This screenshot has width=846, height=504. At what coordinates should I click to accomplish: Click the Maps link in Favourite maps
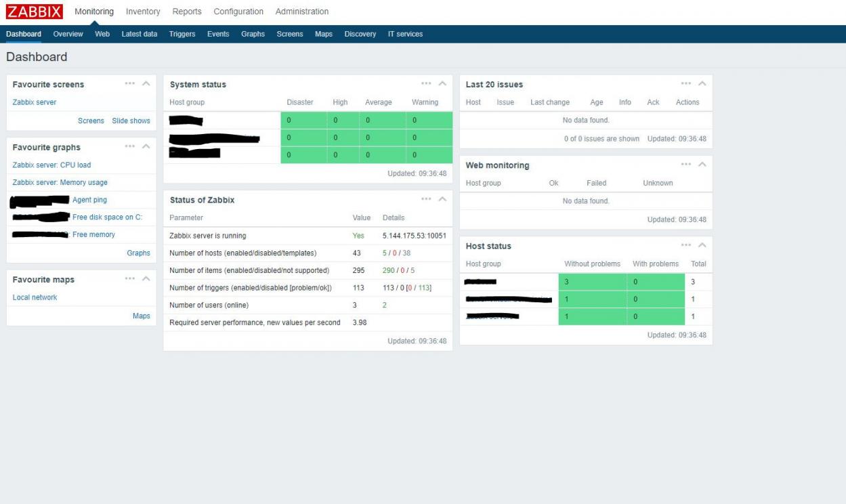[142, 316]
